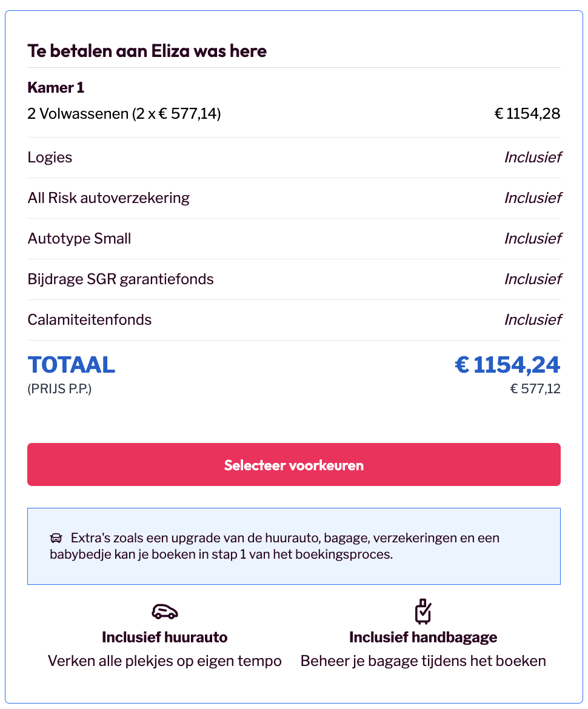Click the room price € 1154,28
This screenshot has width=588, height=709.
527,113
